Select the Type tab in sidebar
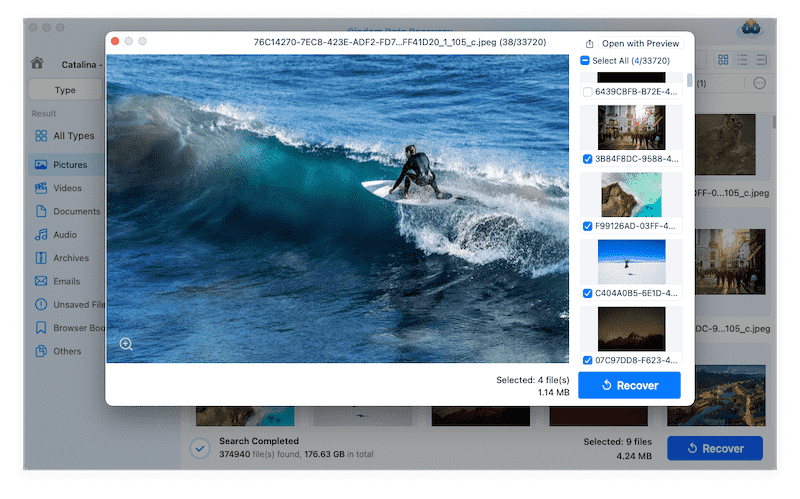 tap(65, 90)
